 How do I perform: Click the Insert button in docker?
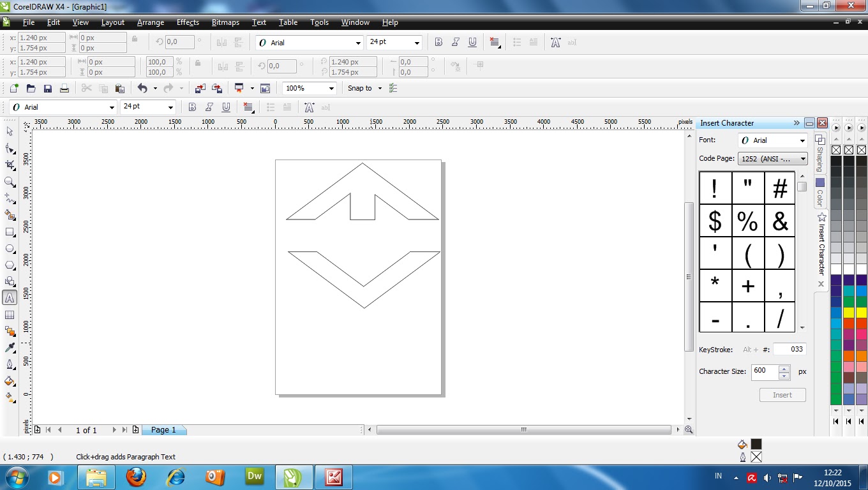click(782, 395)
